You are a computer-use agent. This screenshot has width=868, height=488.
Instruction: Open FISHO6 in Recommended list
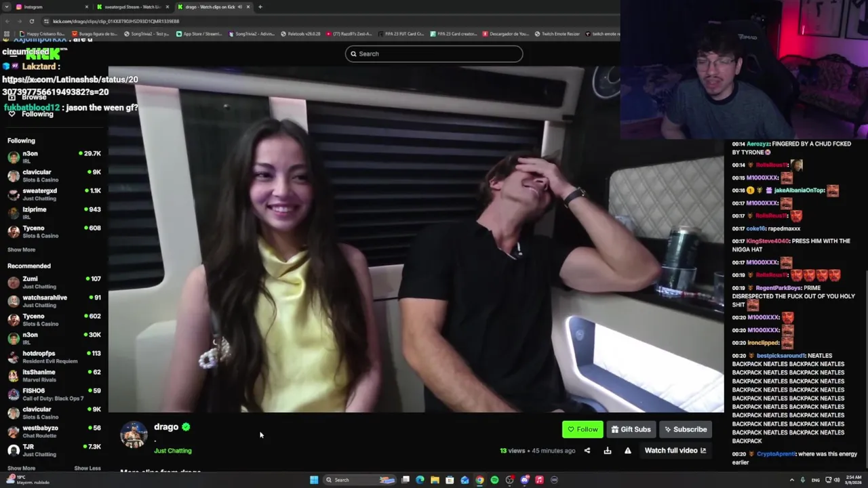click(x=54, y=394)
